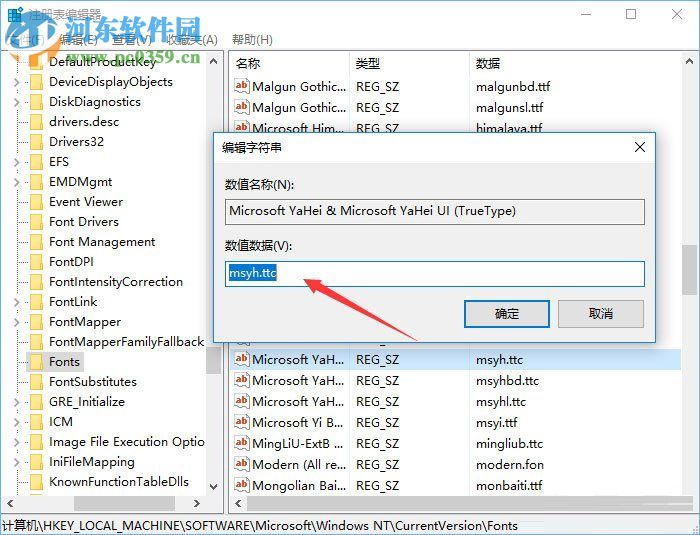700x535 pixels.
Task: Click string icon of modern.fon entry
Action: pyautogui.click(x=241, y=464)
